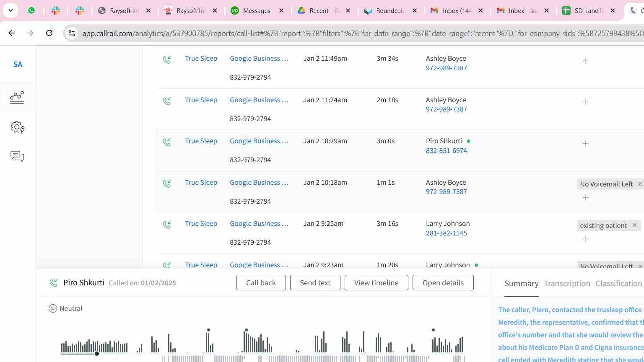Open the conversations chat sidebar icon
This screenshot has width=644, height=362.
(17, 156)
